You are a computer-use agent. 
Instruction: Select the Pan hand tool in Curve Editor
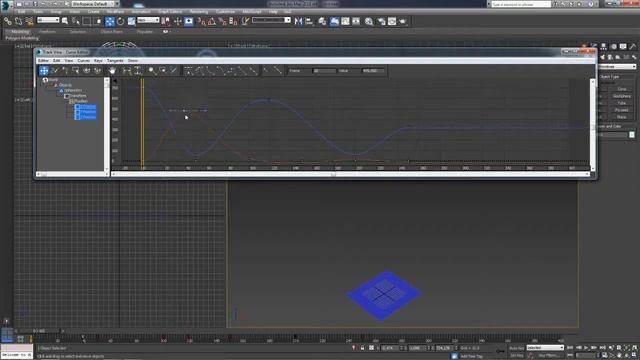coord(112,71)
